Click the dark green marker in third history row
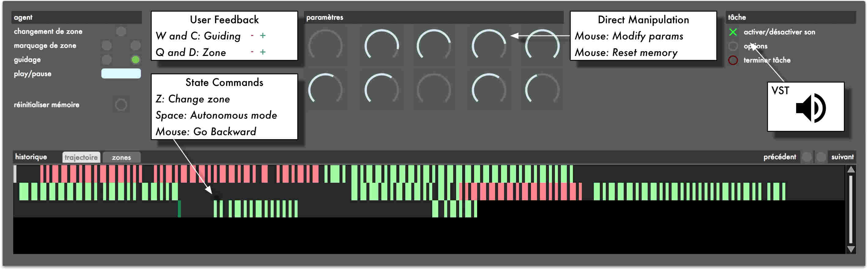This screenshot has width=868, height=270. (179, 209)
